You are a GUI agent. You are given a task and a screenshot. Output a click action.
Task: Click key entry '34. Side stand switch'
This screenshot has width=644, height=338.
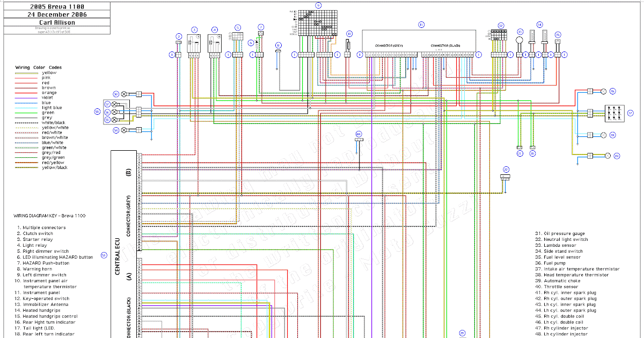pyautogui.click(x=559, y=251)
